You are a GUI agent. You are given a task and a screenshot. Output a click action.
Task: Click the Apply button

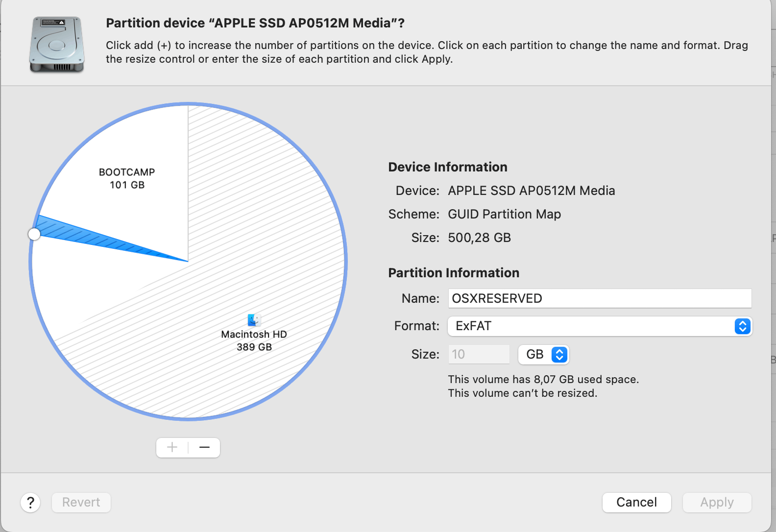[x=717, y=503]
